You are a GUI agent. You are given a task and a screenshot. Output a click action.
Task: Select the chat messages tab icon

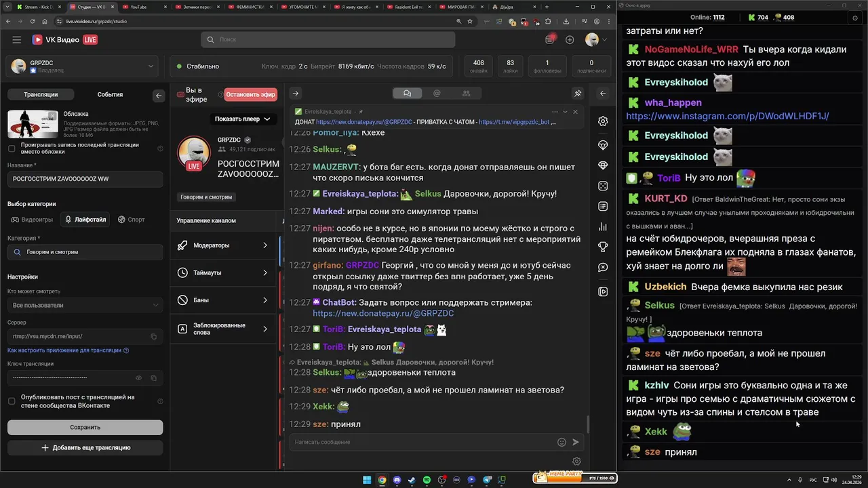coord(407,94)
